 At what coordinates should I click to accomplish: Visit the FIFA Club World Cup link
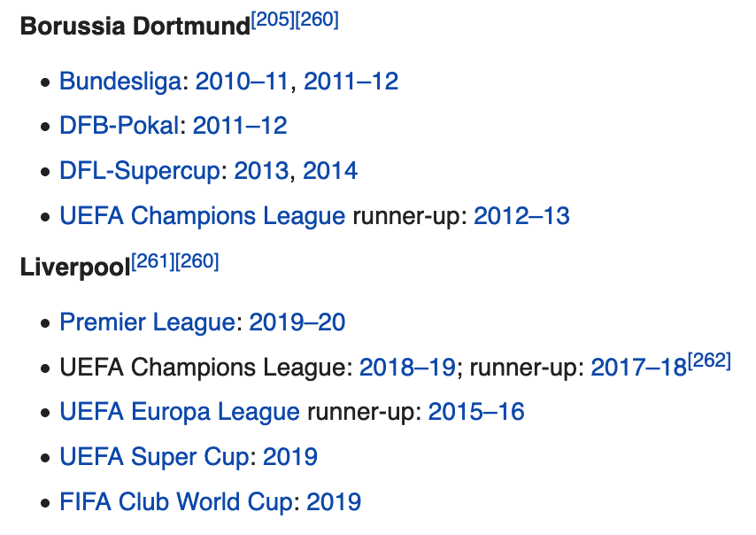176,501
